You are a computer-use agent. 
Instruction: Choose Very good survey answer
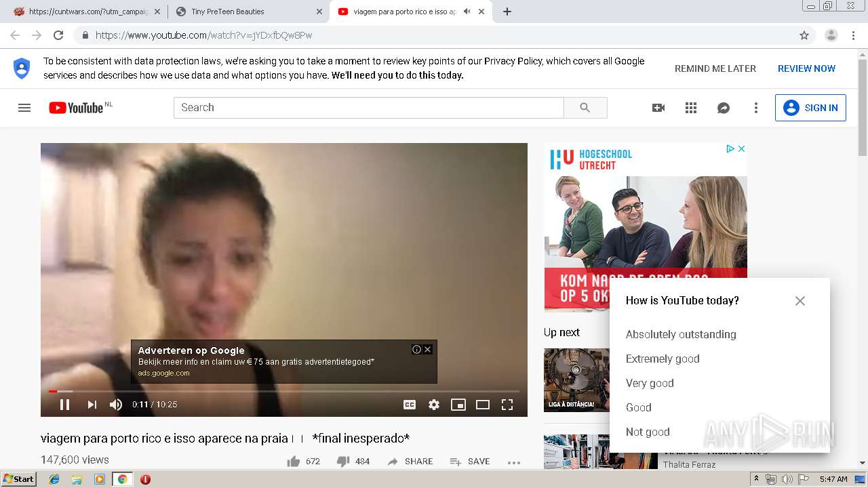point(650,383)
